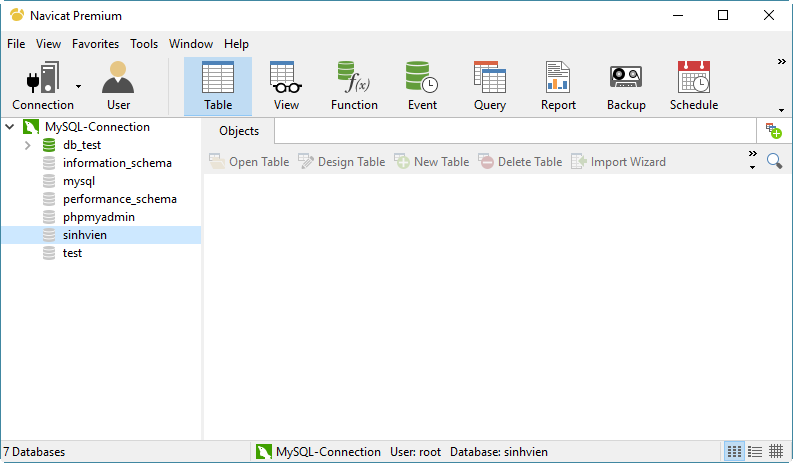The image size is (793, 463).
Task: Switch to icon grid view mode
Action: (x=734, y=451)
